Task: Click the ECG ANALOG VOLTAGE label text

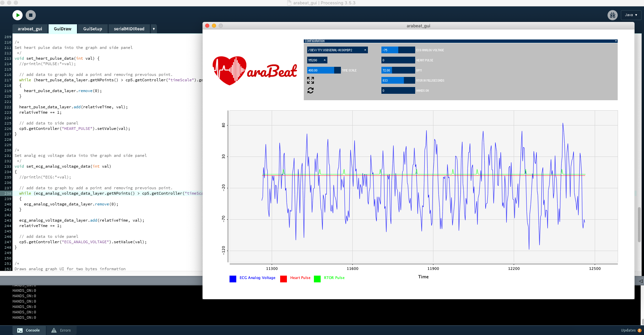Action: 430,50
